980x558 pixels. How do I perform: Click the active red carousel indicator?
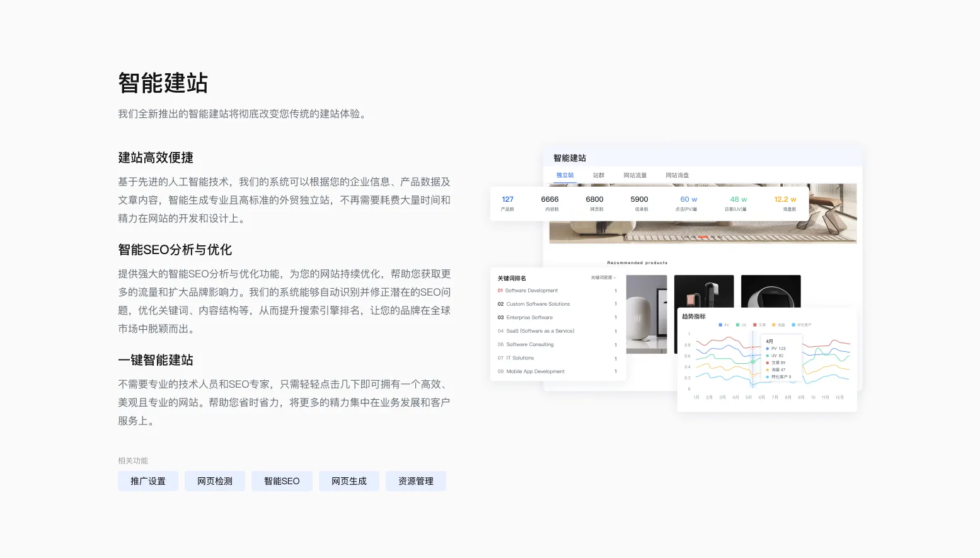[x=703, y=237]
